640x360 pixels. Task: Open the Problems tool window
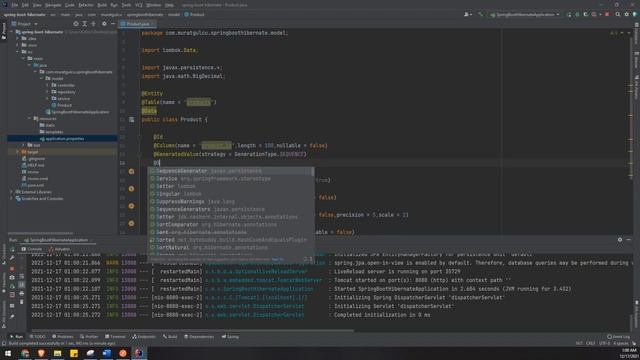pyautogui.click(x=62, y=337)
